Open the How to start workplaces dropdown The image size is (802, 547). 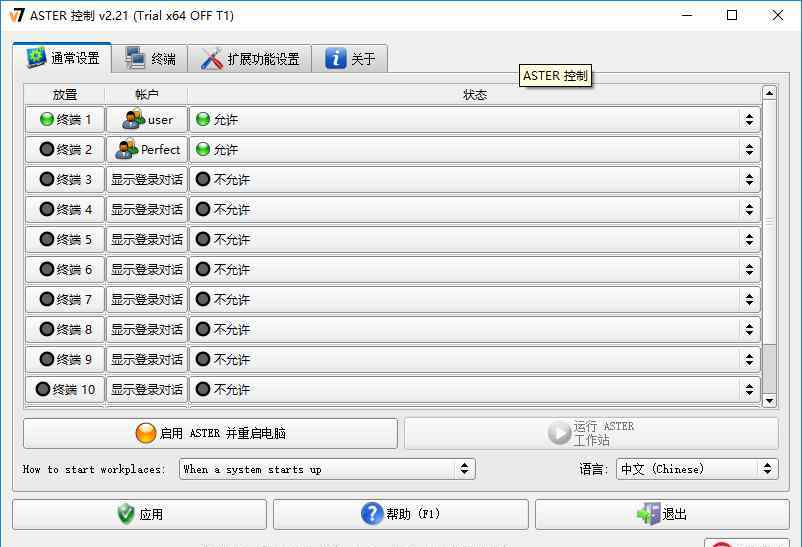coord(327,469)
